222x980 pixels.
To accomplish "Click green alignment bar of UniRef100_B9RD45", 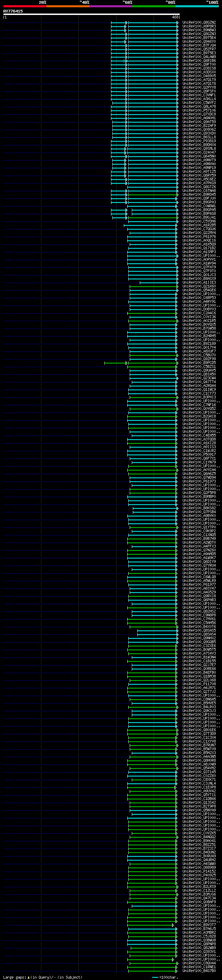I will pos(153,194).
